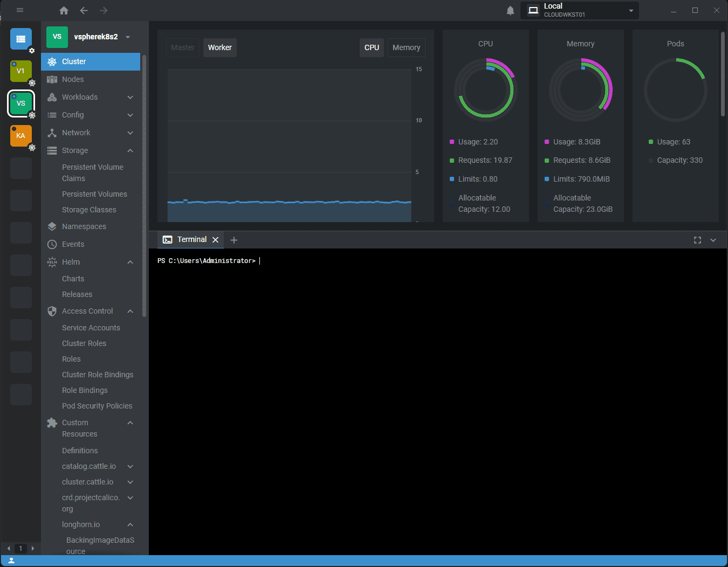Open the Helm Charts page

[x=72, y=279]
